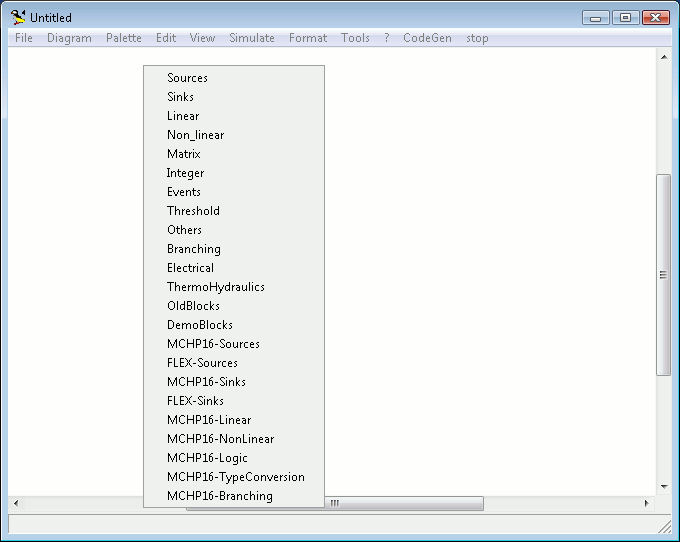Click the horizontal scrollbar left arrow
This screenshot has width=680, height=542.
(x=16, y=503)
